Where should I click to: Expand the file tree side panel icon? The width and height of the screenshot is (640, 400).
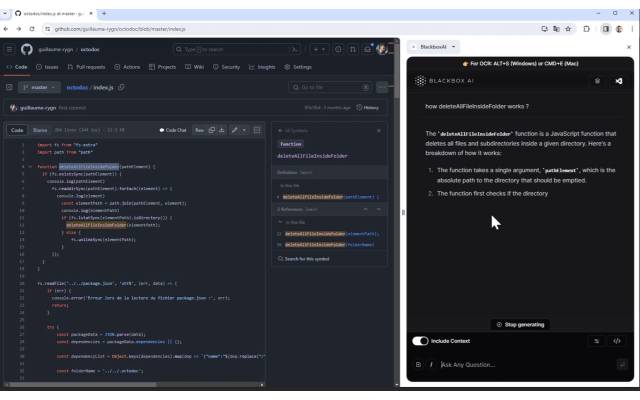[9, 87]
